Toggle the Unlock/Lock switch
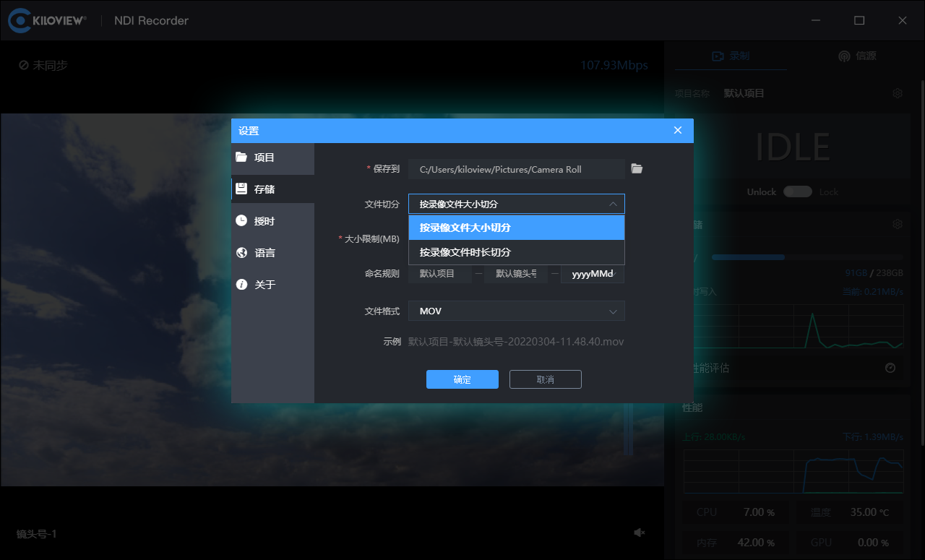Image resolution: width=925 pixels, height=560 pixels. click(x=798, y=191)
